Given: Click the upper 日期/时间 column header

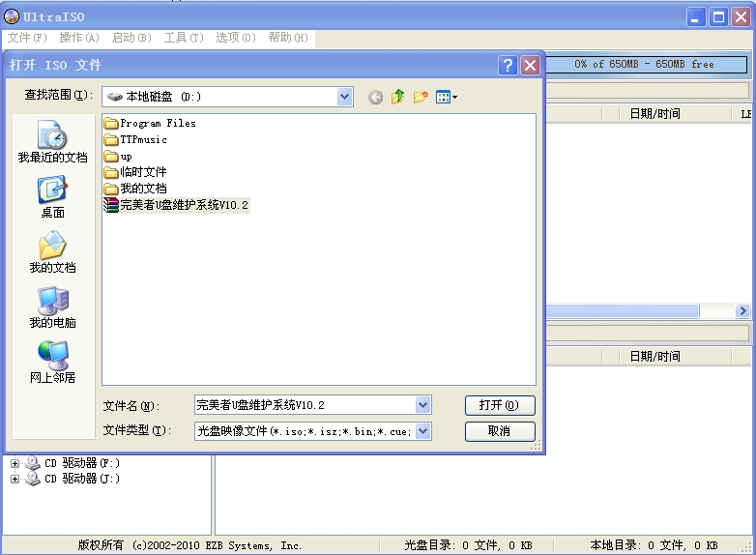Looking at the screenshot, I should click(654, 114).
